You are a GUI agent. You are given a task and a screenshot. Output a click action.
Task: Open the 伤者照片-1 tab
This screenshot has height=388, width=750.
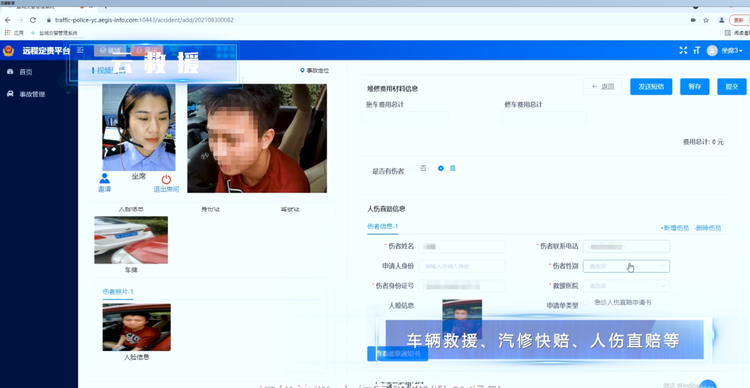point(118,292)
